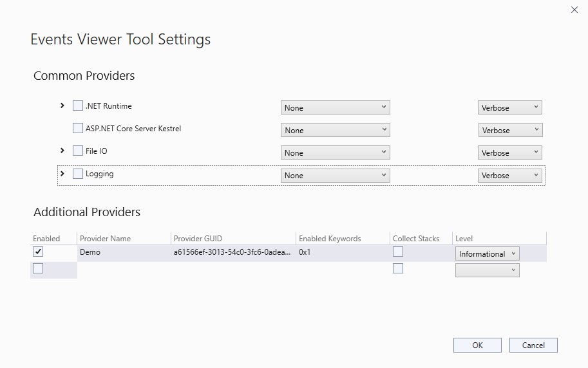Image resolution: width=588 pixels, height=368 pixels.
Task: Expand the .NET Runtime provider tree
Action: 62,106
